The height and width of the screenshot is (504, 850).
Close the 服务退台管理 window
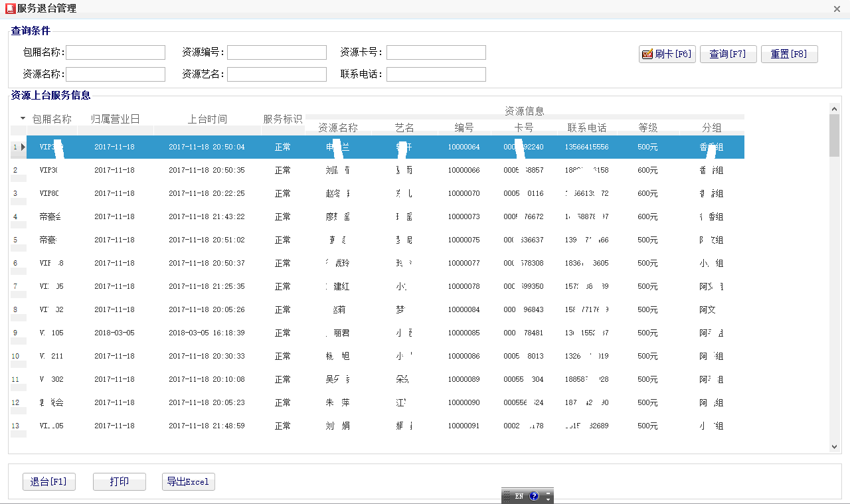(x=837, y=9)
